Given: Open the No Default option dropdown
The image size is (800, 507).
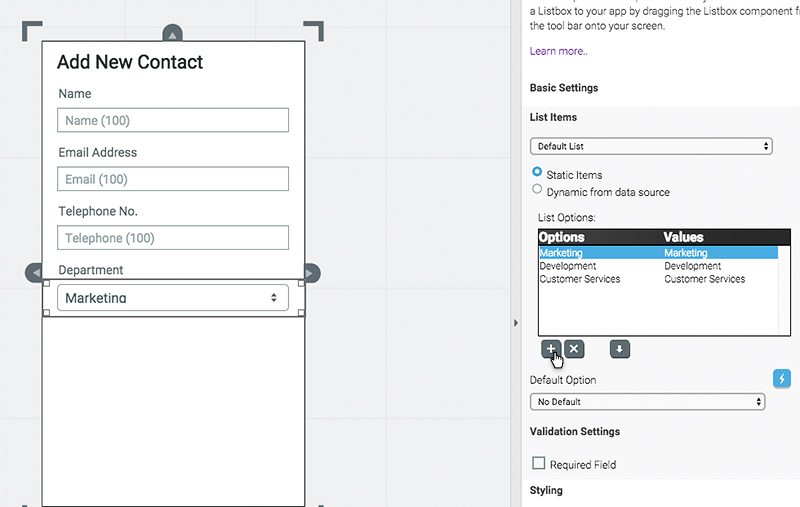Looking at the screenshot, I should 647,402.
